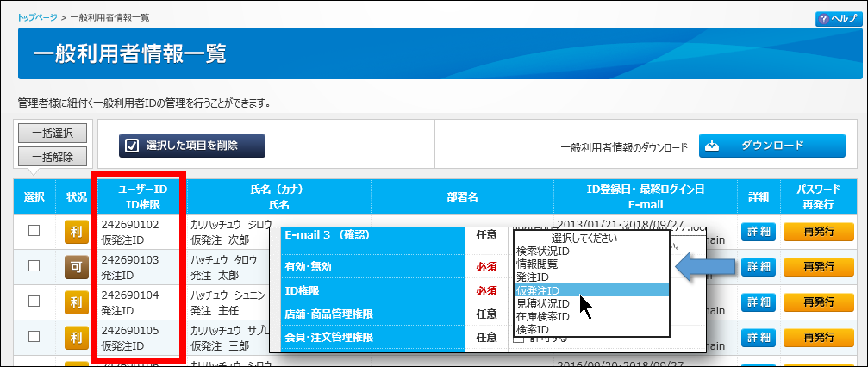The width and height of the screenshot is (868, 367).
Task: Click the 可 status badge for user 242690103
Action: [76, 266]
